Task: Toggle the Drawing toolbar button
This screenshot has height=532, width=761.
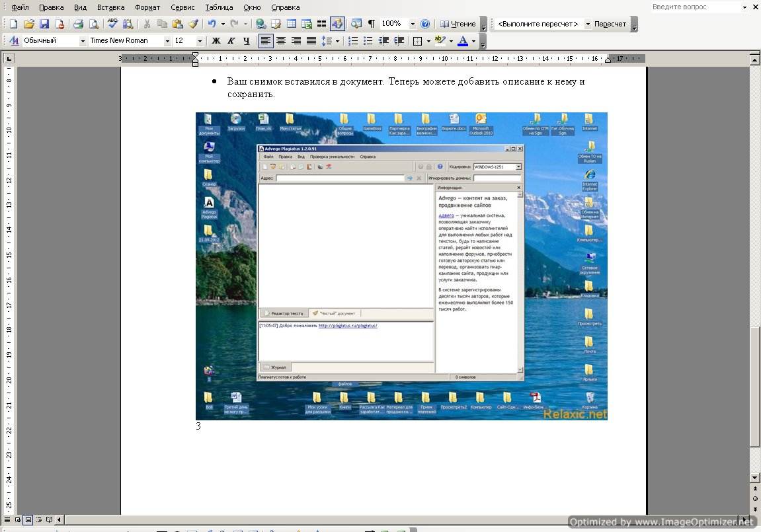Action: [x=337, y=24]
